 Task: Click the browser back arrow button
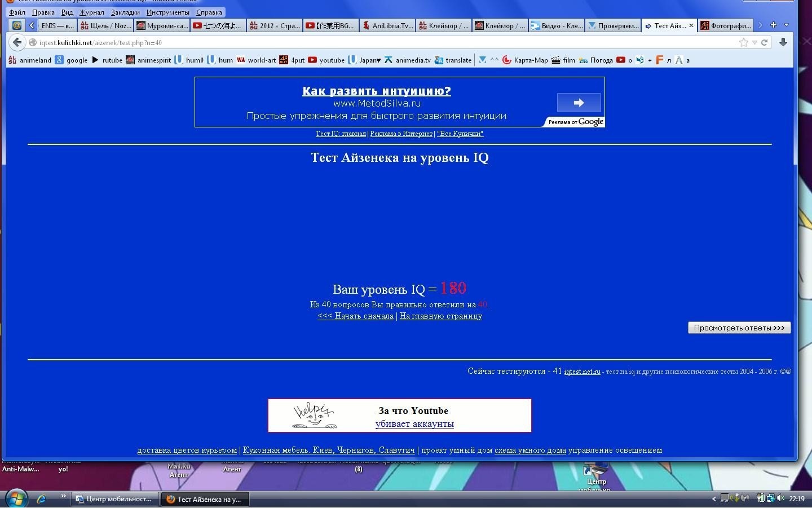pos(17,42)
